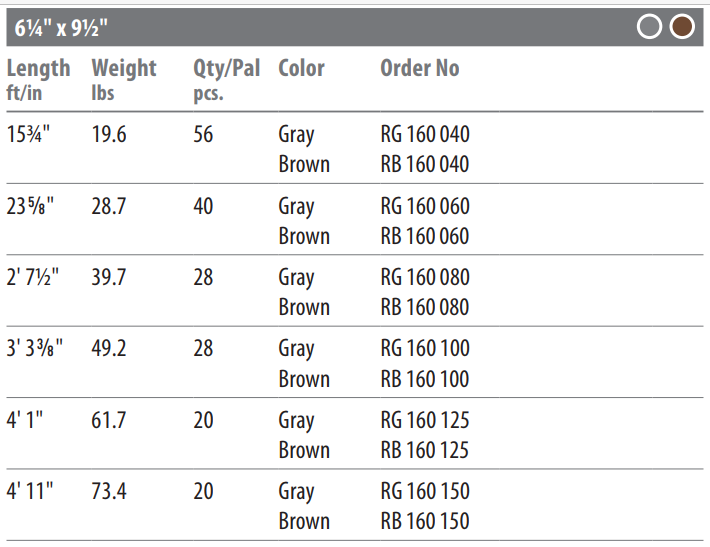Image resolution: width=710 pixels, height=547 pixels.
Task: Click the 15¾" length cell
Action: tap(28, 134)
